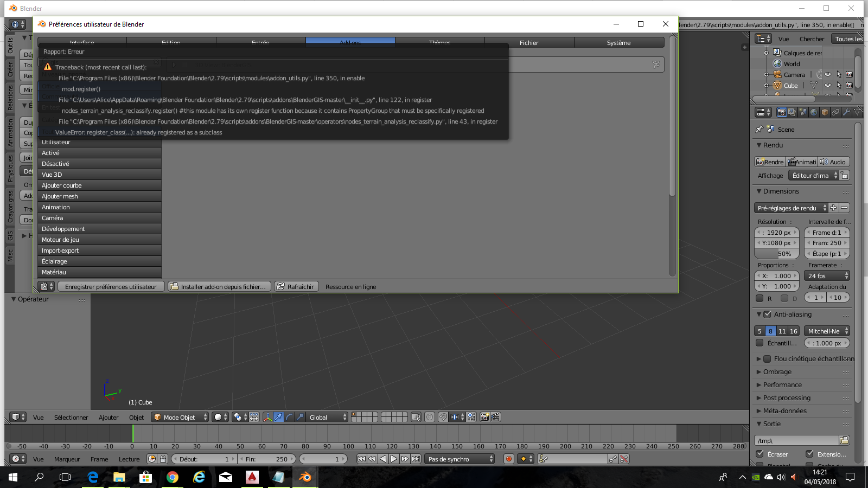
Task: Open the Éditeur d'ima display dropdown
Action: (813, 175)
